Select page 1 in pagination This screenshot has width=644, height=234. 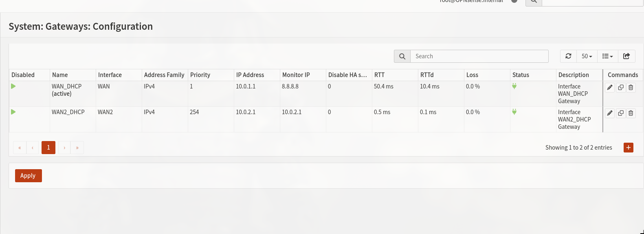[x=48, y=148]
